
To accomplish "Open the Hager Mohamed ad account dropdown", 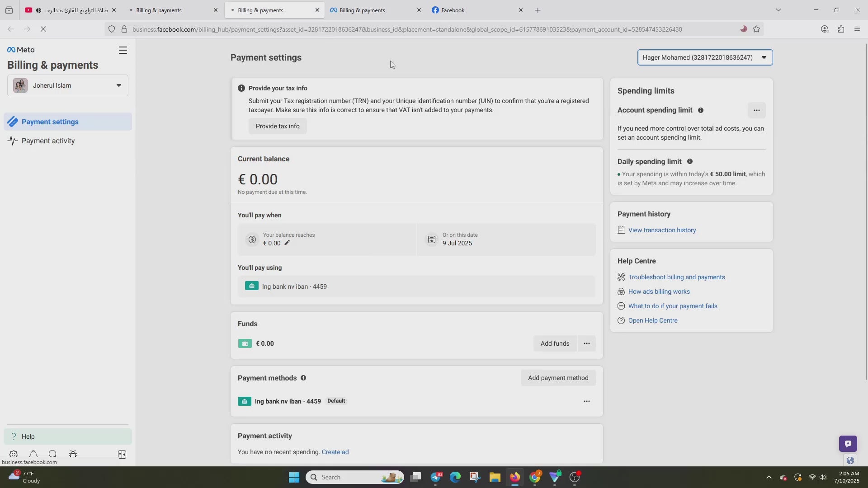I will (x=705, y=57).
